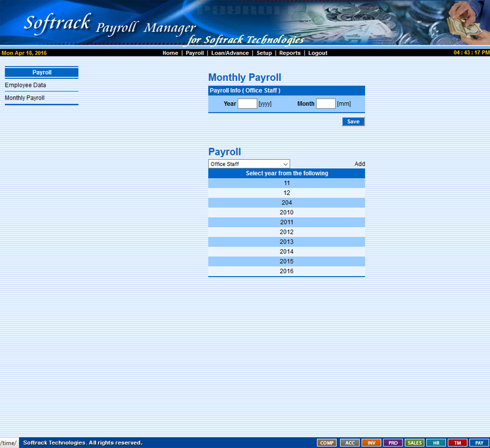Switch to the HR module badge
Viewport: 490px width, 448px height.
coord(436,442)
